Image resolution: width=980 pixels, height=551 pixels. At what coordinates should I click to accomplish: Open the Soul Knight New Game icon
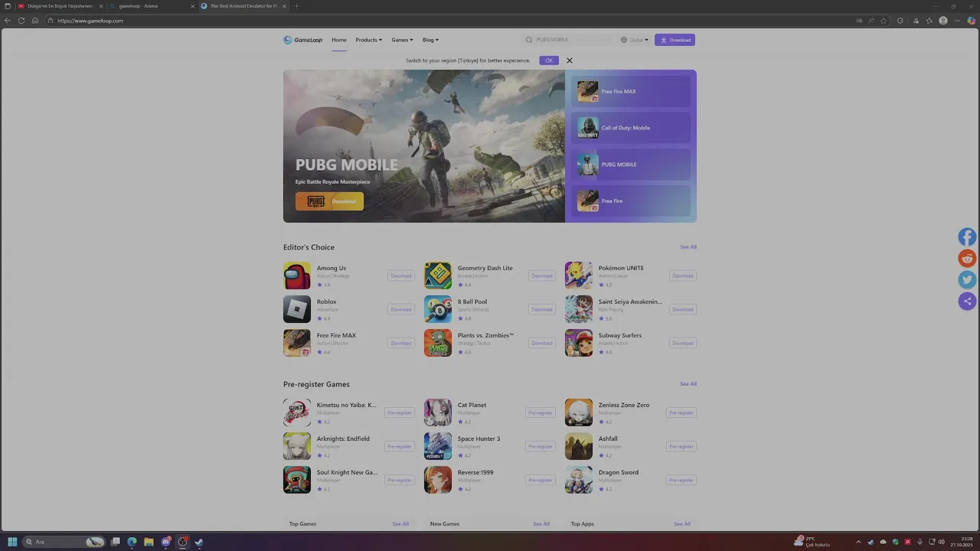click(x=297, y=480)
